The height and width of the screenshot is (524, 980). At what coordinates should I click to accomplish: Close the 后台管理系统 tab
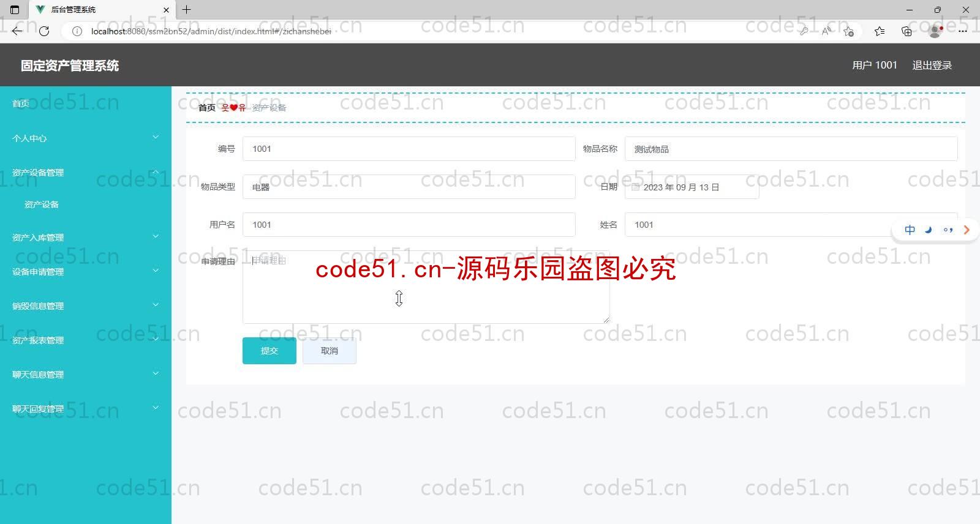pos(166,10)
